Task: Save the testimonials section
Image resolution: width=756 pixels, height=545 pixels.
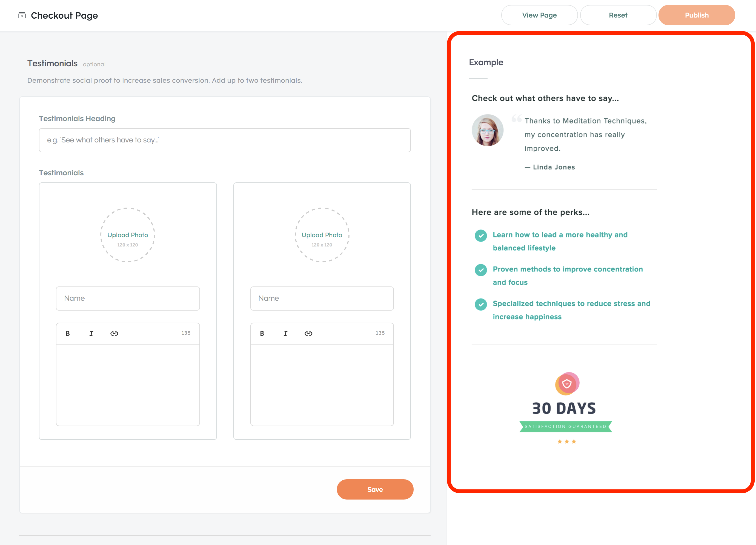Action: click(x=375, y=489)
